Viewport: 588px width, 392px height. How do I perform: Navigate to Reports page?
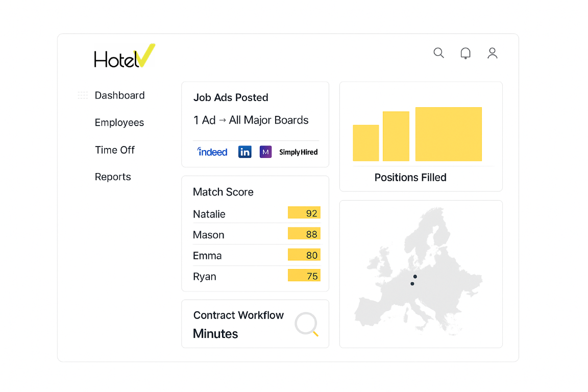point(113,177)
